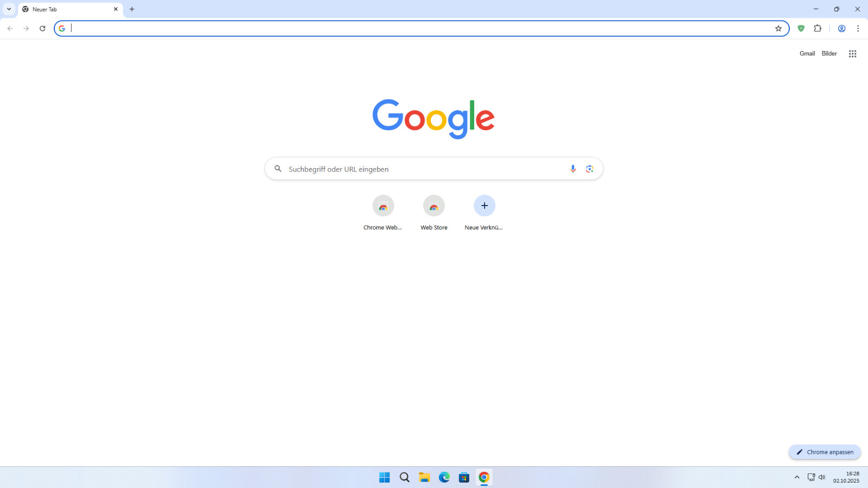
Task: Open the Chrome profile menu
Action: tap(841, 28)
